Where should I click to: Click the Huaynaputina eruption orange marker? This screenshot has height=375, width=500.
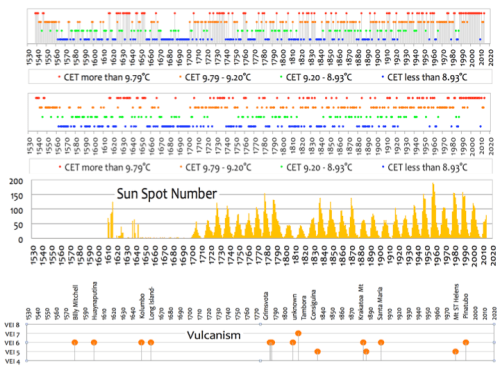(x=94, y=342)
